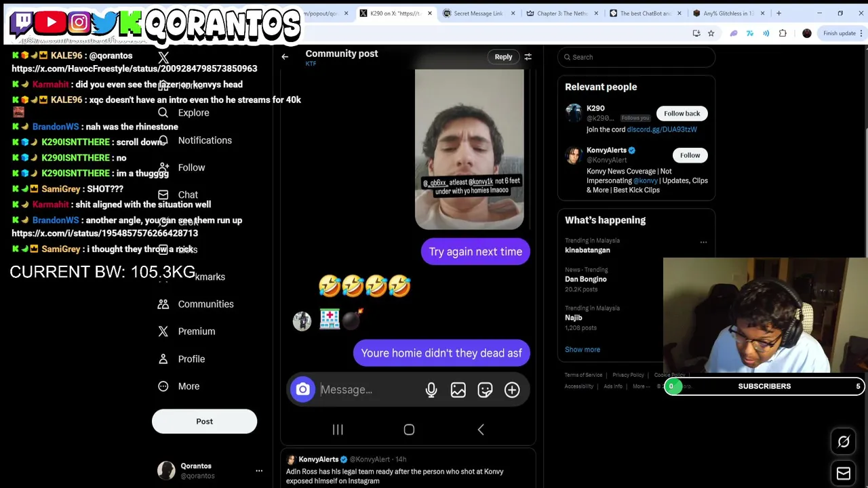
Task: Open the video thumbnail in the chat
Action: (x=469, y=149)
